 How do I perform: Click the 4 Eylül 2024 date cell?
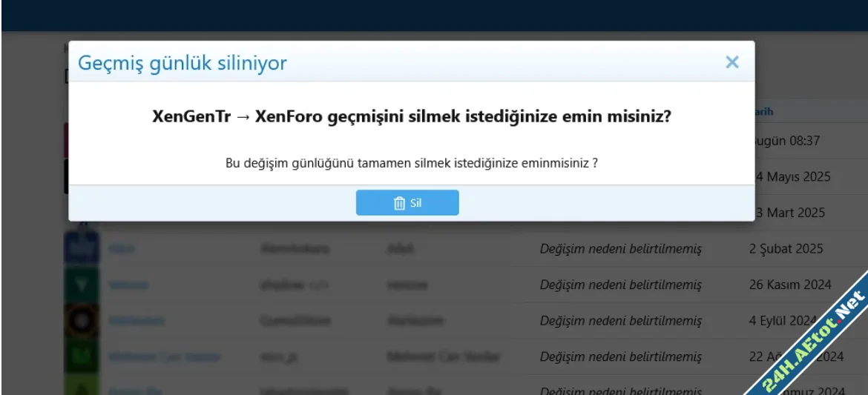pos(783,320)
